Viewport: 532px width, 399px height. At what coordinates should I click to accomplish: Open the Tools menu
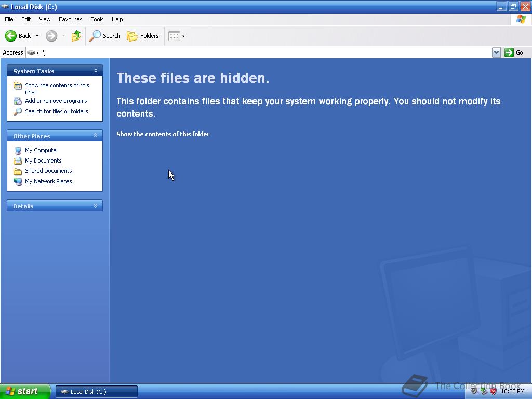(x=97, y=19)
